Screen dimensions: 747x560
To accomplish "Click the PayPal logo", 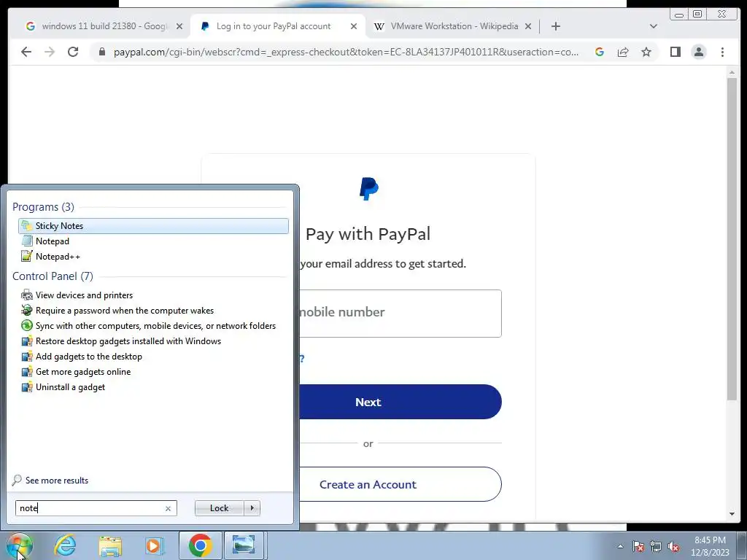I will [368, 189].
